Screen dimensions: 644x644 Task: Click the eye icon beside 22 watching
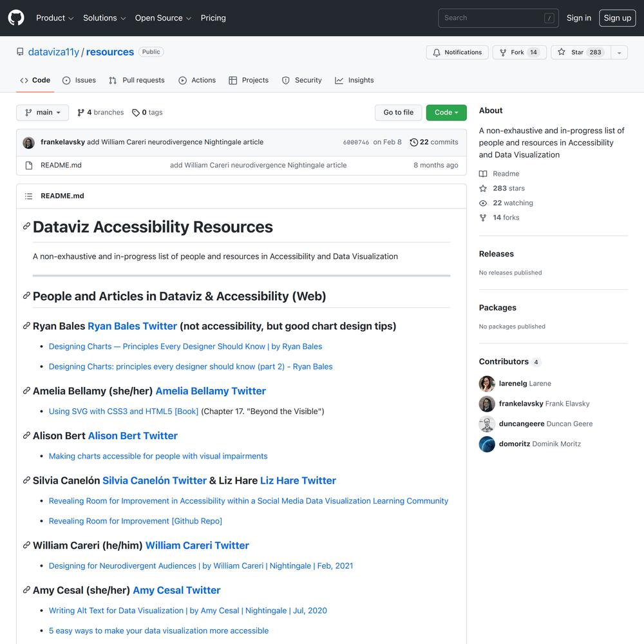[483, 203]
